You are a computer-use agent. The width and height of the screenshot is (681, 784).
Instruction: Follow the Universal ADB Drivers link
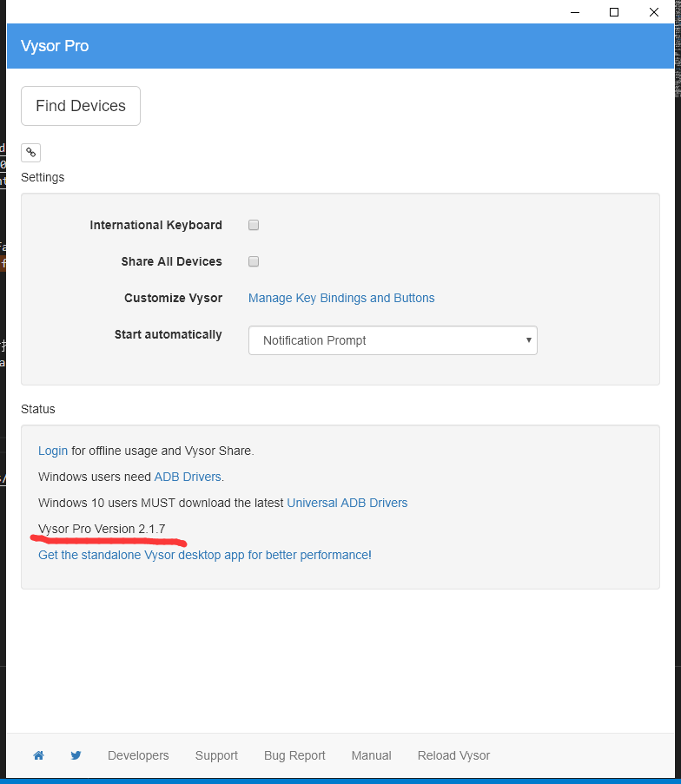(x=347, y=503)
